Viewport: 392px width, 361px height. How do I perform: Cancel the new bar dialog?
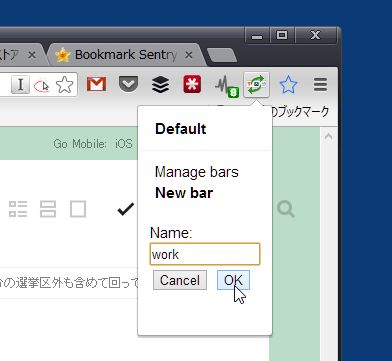click(x=180, y=280)
